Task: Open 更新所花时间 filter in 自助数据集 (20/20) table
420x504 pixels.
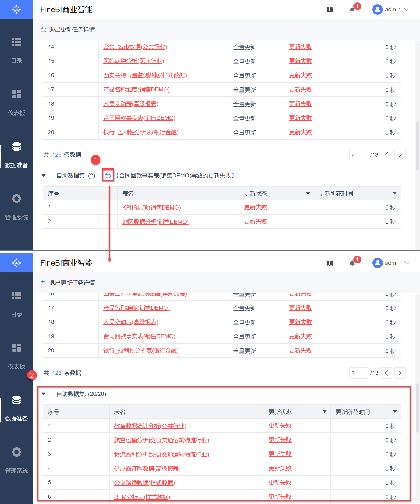Action: tap(395, 411)
